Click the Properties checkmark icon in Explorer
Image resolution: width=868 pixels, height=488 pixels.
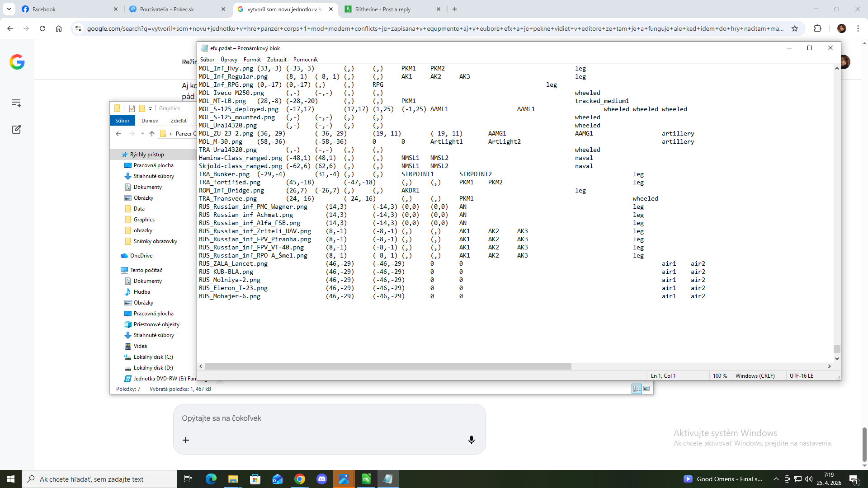coord(132,108)
